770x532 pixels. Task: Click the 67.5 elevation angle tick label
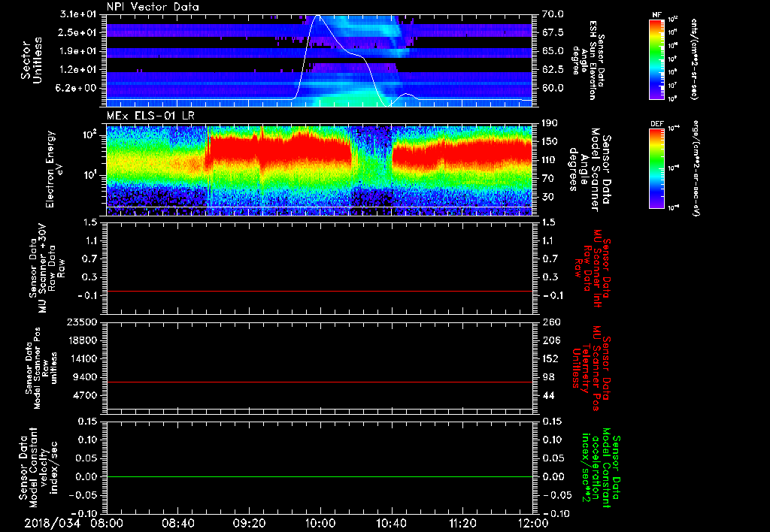(553, 33)
